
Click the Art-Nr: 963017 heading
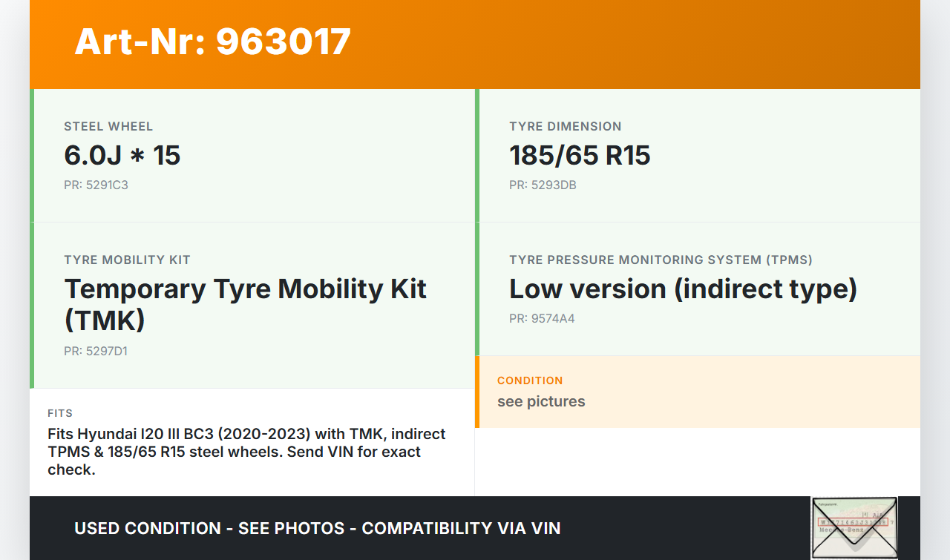click(212, 42)
